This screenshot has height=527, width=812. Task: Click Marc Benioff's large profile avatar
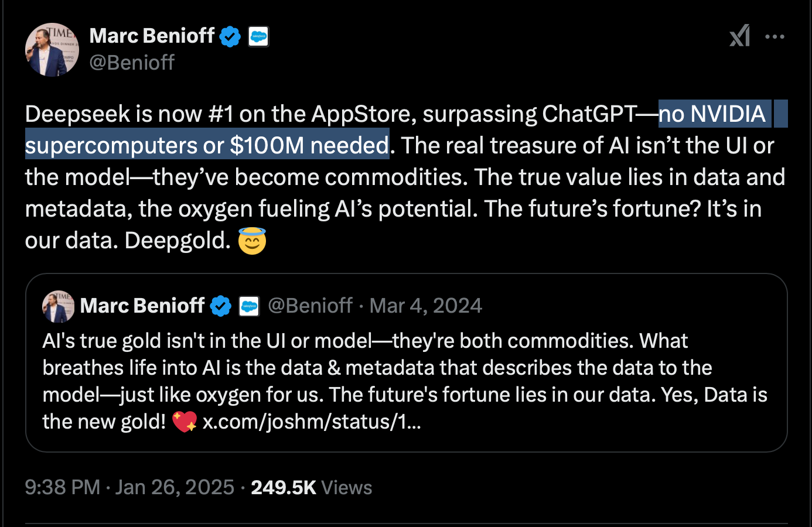coord(52,50)
